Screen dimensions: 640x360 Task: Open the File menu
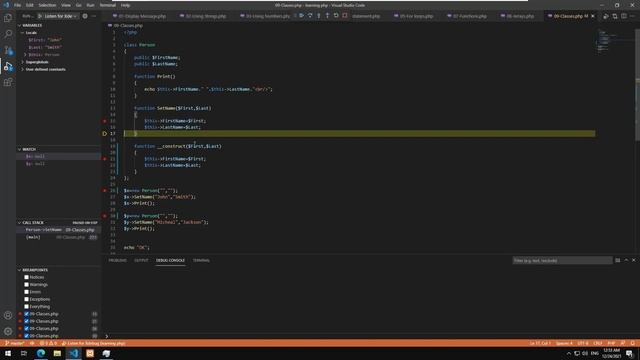tap(18, 5)
